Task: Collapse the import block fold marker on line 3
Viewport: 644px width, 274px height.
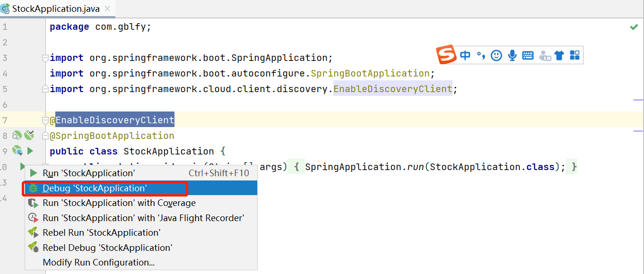Action: tap(45, 58)
